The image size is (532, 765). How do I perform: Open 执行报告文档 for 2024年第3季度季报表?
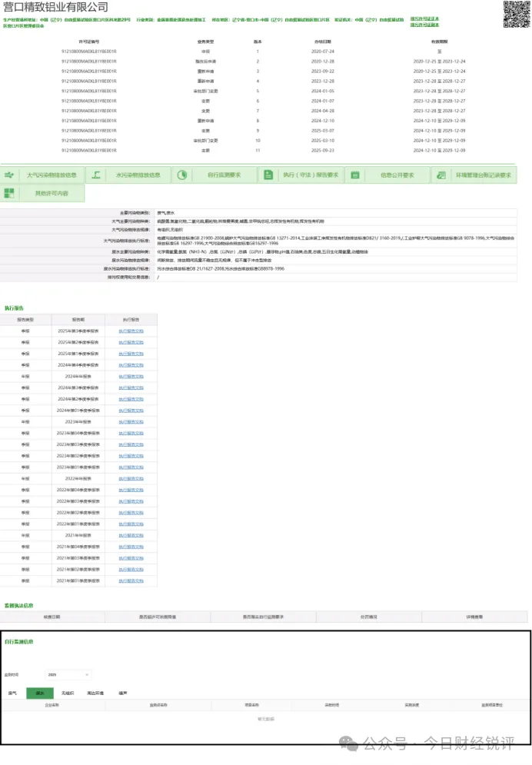(x=131, y=387)
